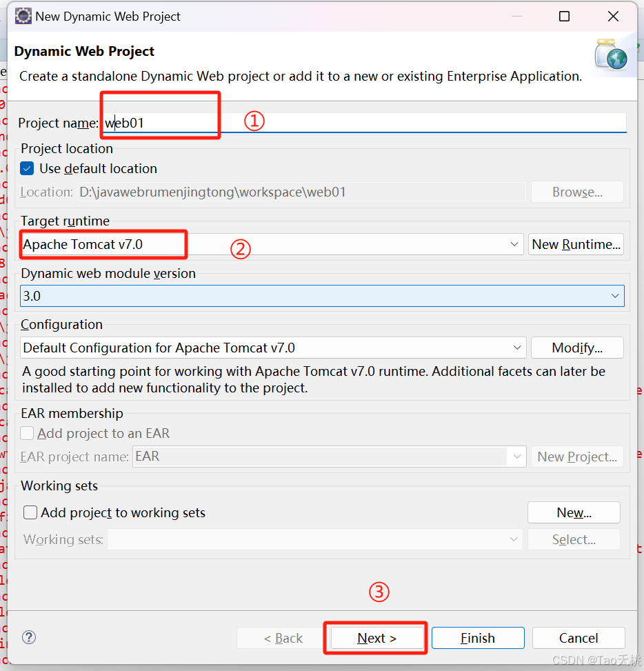Click the 'Target runtime' group label
The width and height of the screenshot is (644, 671).
65,221
